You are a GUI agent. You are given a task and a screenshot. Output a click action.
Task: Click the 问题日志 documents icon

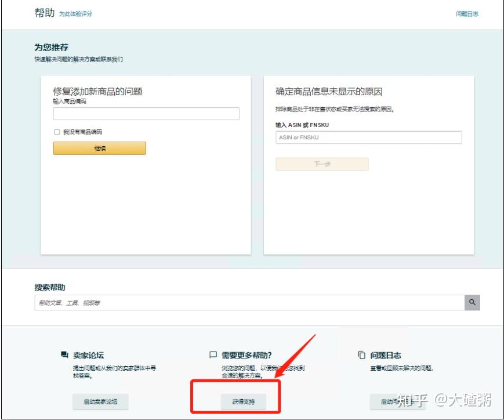361,354
